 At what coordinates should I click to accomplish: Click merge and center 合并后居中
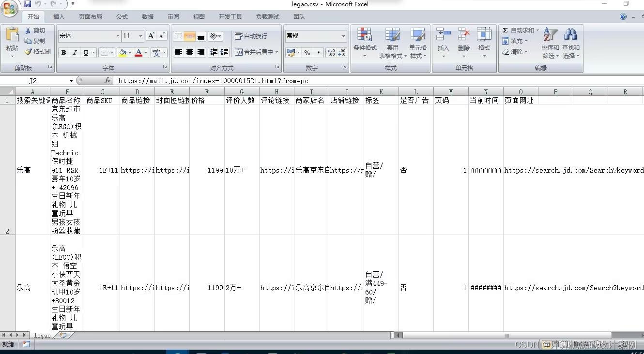click(x=256, y=52)
